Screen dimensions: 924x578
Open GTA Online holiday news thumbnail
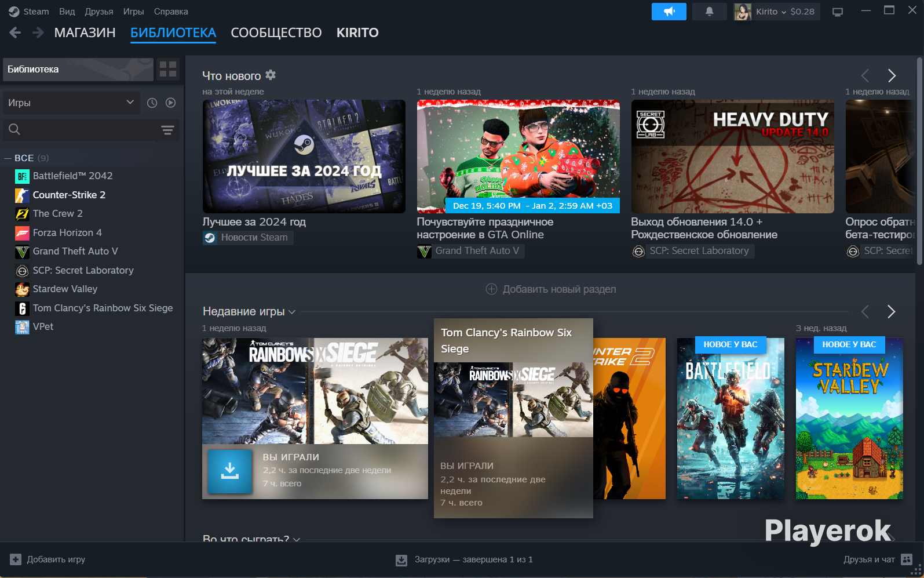[x=518, y=157]
